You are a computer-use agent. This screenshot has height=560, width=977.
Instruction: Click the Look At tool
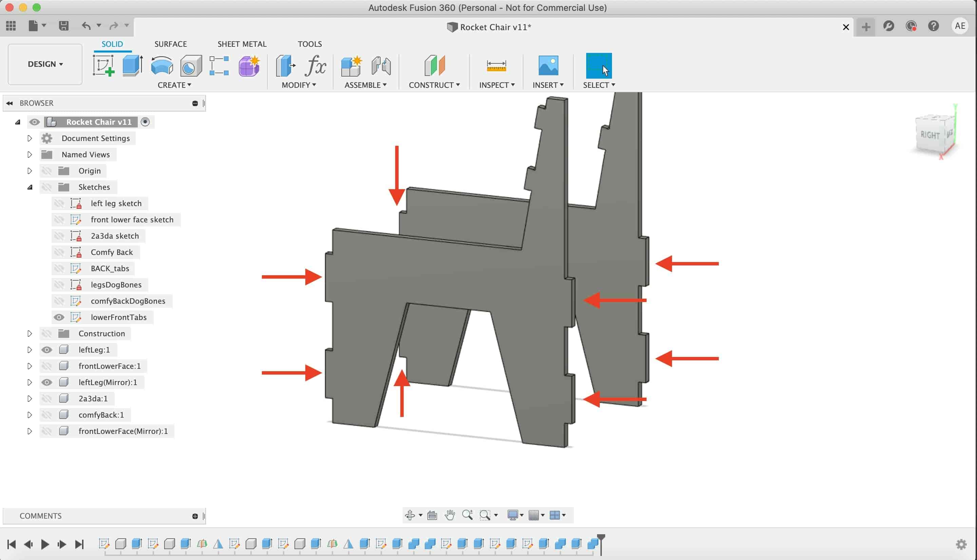(432, 515)
